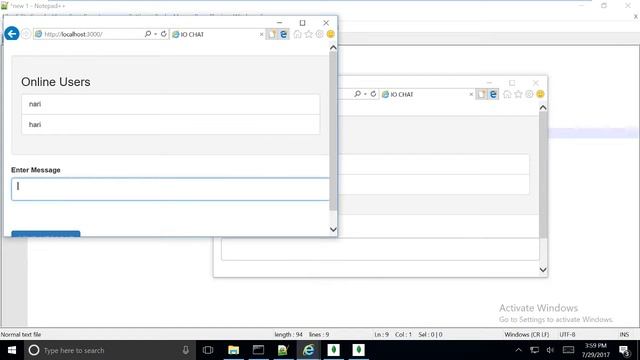The width and height of the screenshot is (640, 360).
Task: Click the scroll down arrow in front browser
Action: [x=333, y=229]
